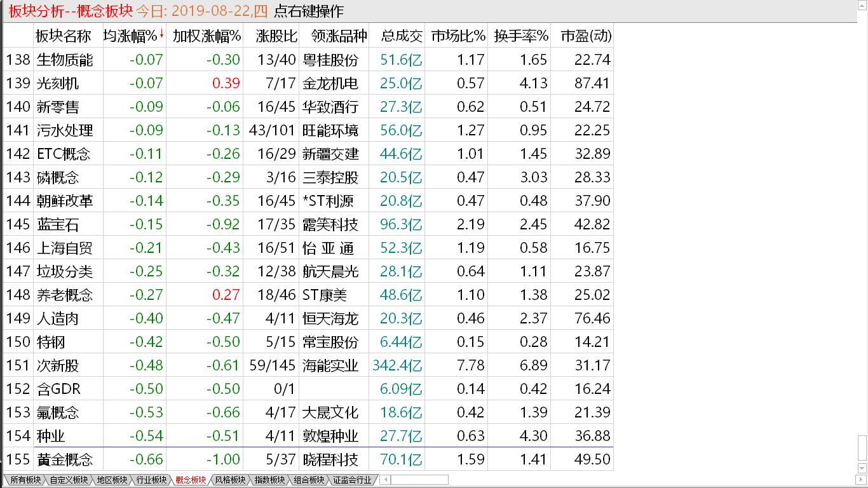Sort by 板块名称 column header
The width and height of the screenshot is (868, 488).
tap(63, 36)
